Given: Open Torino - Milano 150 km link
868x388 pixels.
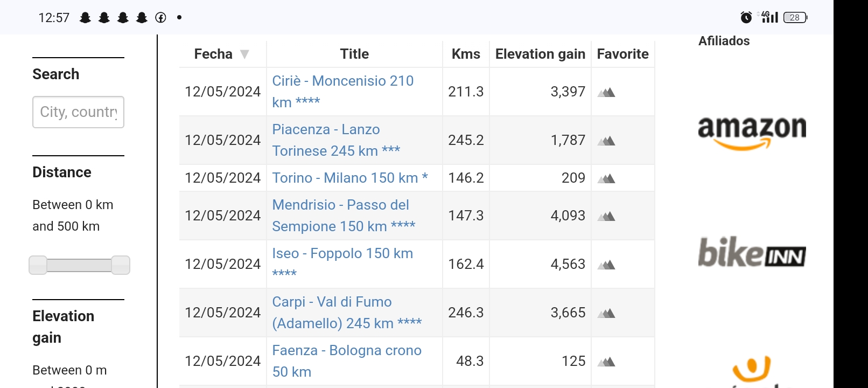Looking at the screenshot, I should [350, 178].
